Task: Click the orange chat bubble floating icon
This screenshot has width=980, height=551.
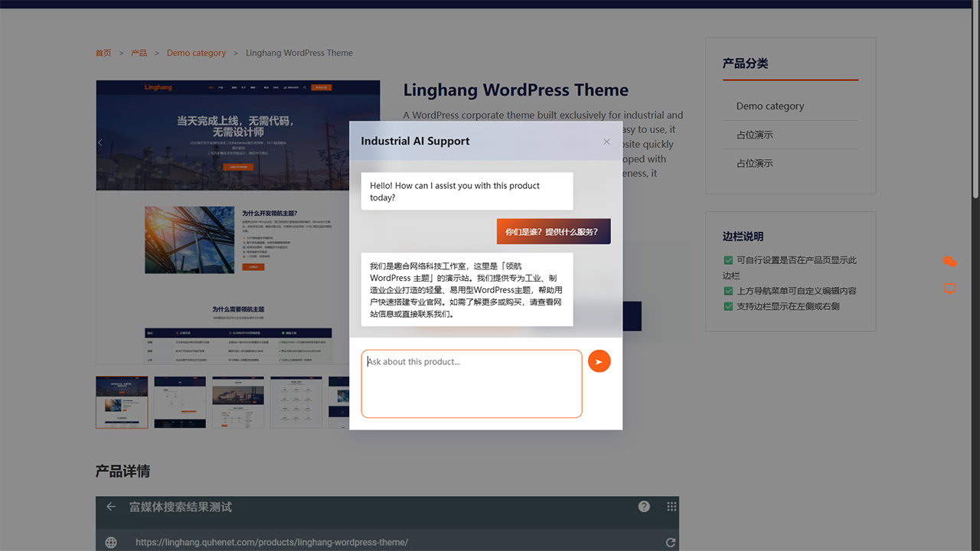Action: (949, 289)
